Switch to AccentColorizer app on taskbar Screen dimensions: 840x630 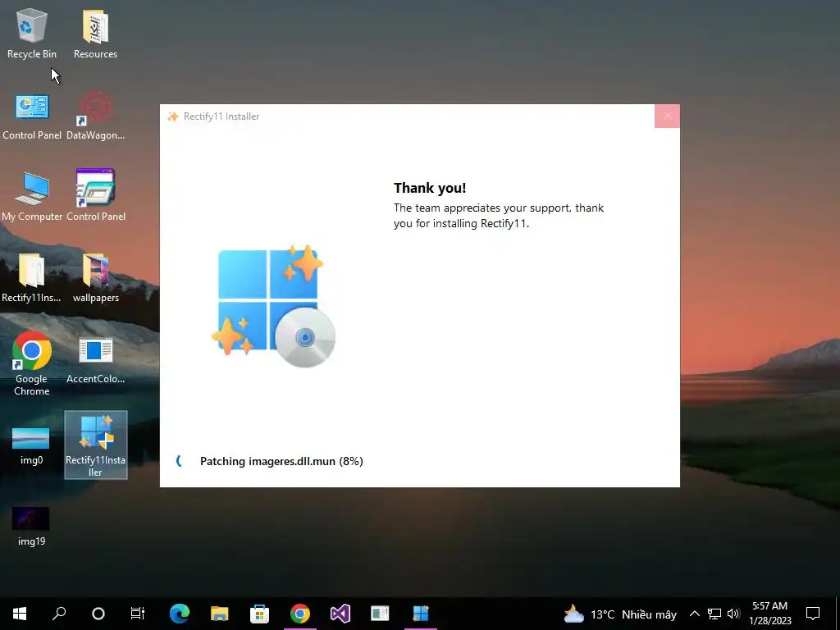coord(381,614)
